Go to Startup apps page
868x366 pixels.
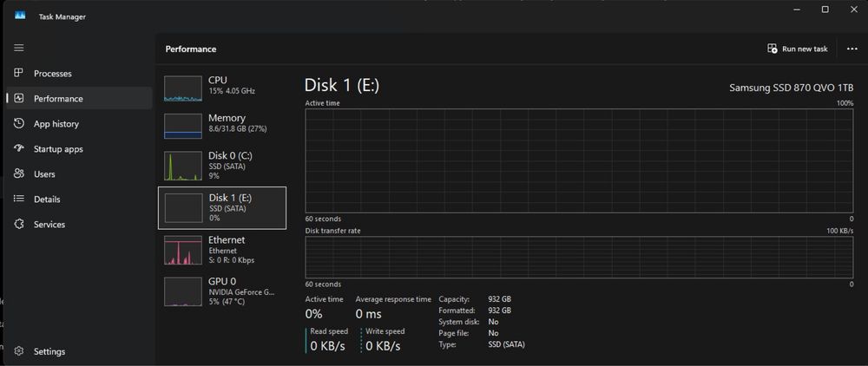pyautogui.click(x=58, y=149)
